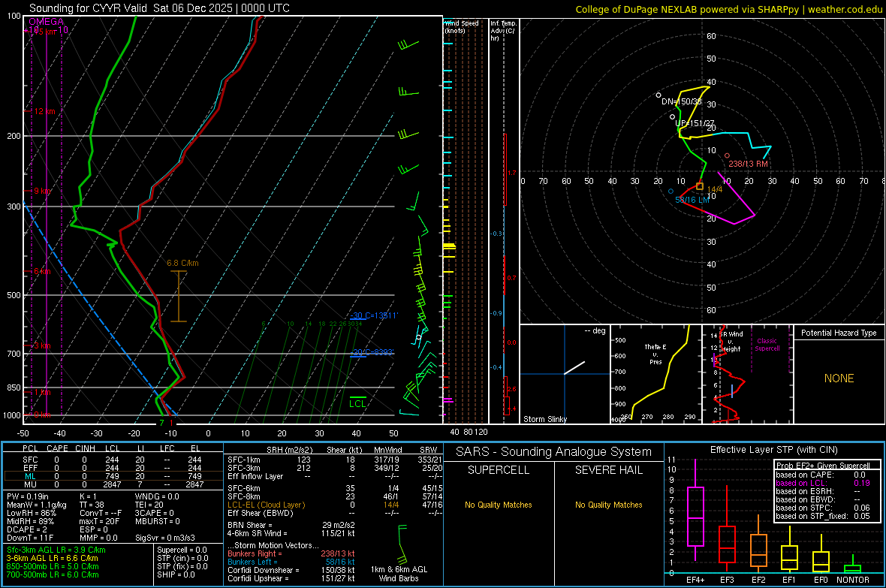
Task: Click the 850-500mb LR = 5.0 C/km line
Action: click(53, 566)
